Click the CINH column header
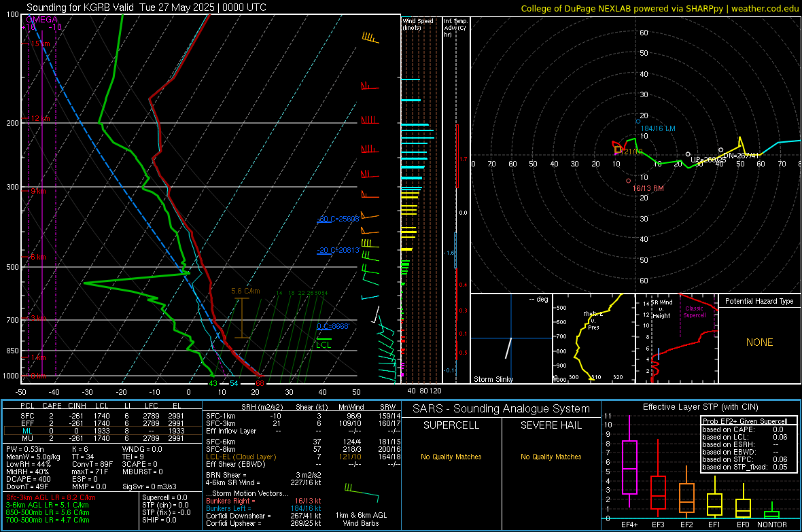Viewport: 802px width, 532px height. (x=77, y=406)
